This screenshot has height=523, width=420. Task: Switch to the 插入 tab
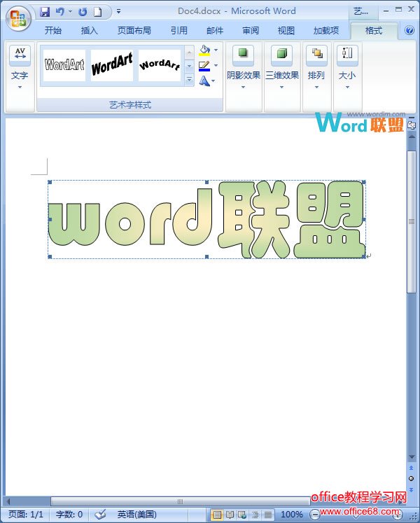[x=90, y=31]
